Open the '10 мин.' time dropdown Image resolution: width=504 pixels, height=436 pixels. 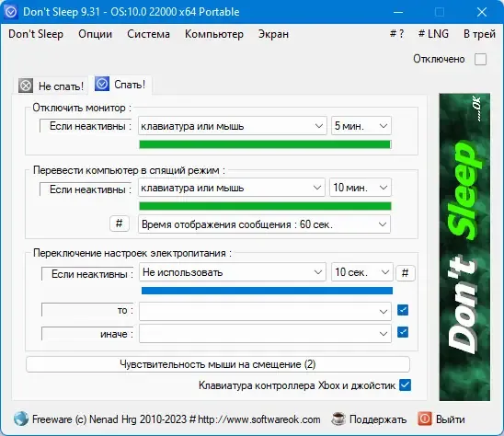361,188
